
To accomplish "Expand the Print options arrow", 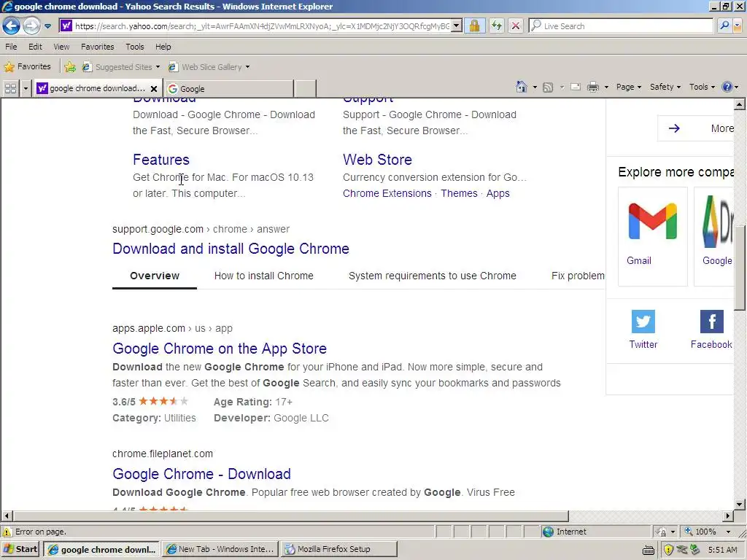I will click(x=606, y=87).
